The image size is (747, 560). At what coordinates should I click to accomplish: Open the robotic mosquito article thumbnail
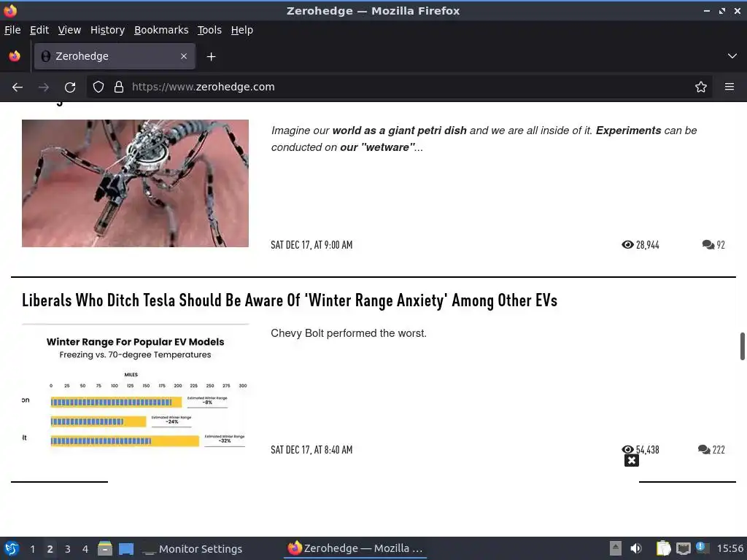pos(135,183)
